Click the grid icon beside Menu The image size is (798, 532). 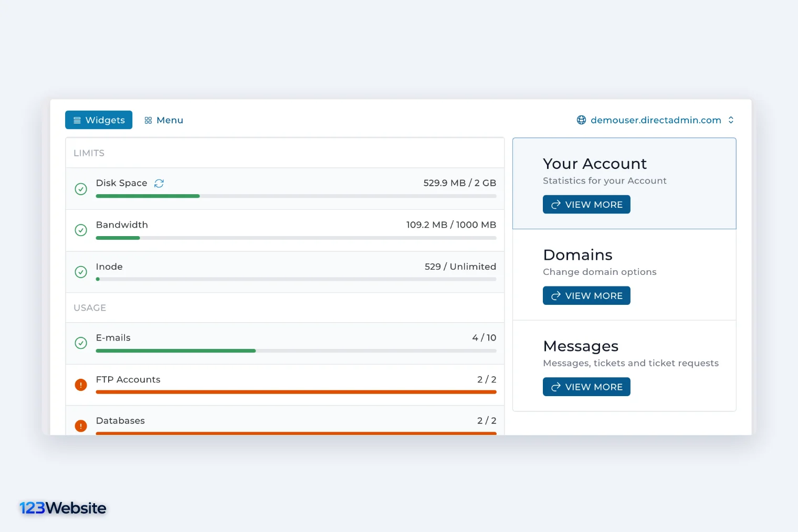tap(148, 120)
